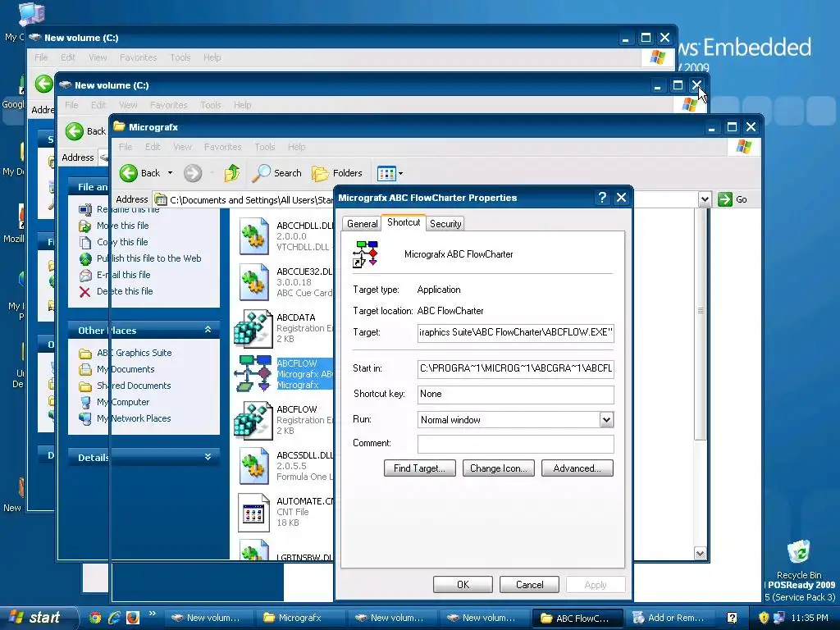Image resolution: width=840 pixels, height=630 pixels.
Task: Open Favorites menu in Micrografx window
Action: tap(223, 147)
